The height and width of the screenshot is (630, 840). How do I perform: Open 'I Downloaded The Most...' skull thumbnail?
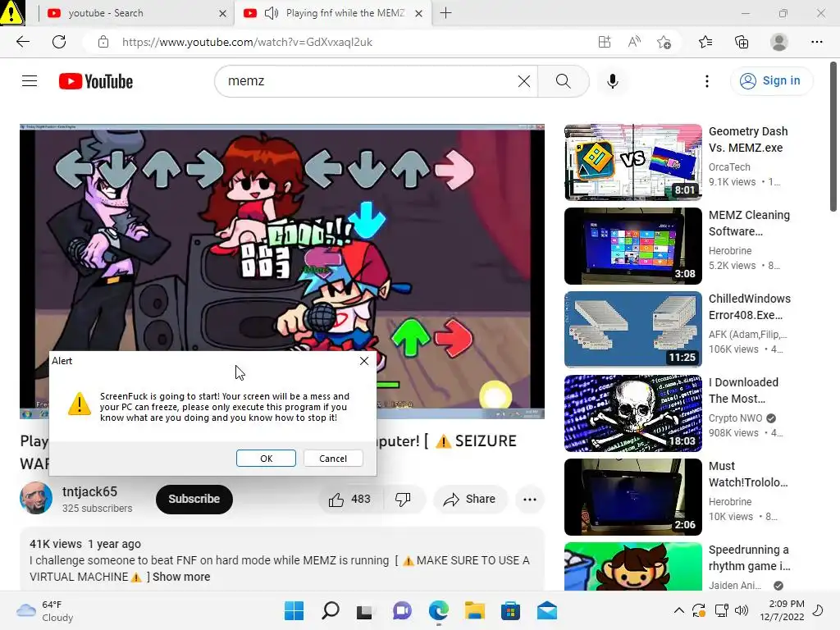click(633, 413)
